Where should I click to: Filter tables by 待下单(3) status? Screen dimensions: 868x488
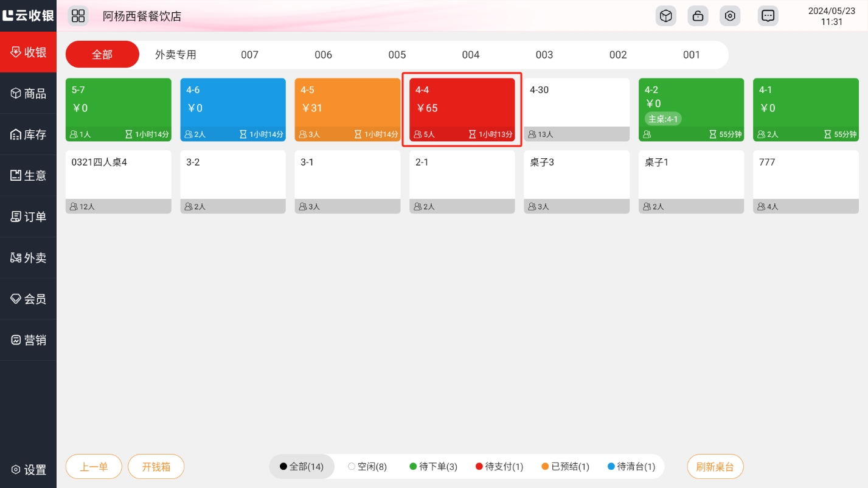pyautogui.click(x=433, y=467)
